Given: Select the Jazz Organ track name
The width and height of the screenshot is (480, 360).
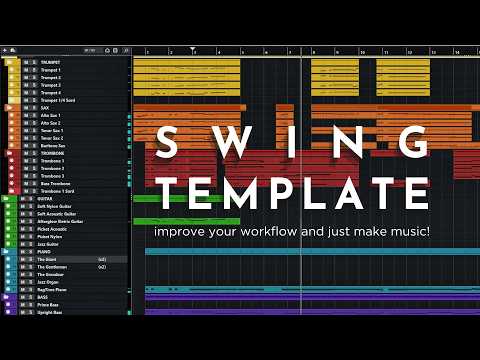Looking at the screenshot, I should pos(48,282).
